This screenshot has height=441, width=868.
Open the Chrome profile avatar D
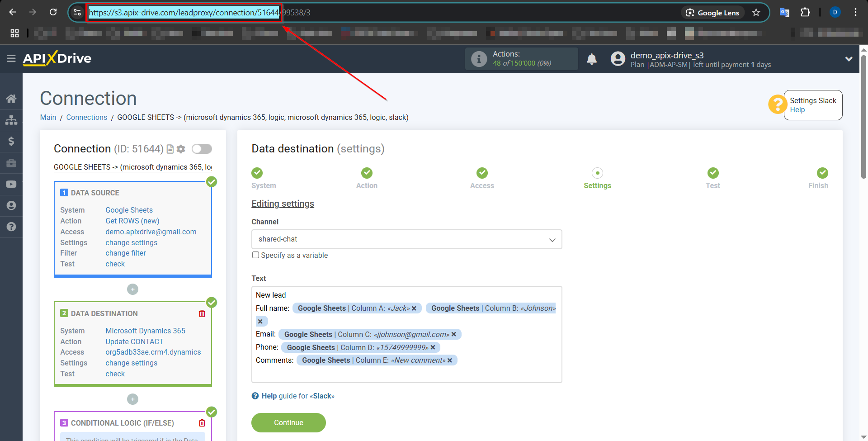tap(835, 13)
